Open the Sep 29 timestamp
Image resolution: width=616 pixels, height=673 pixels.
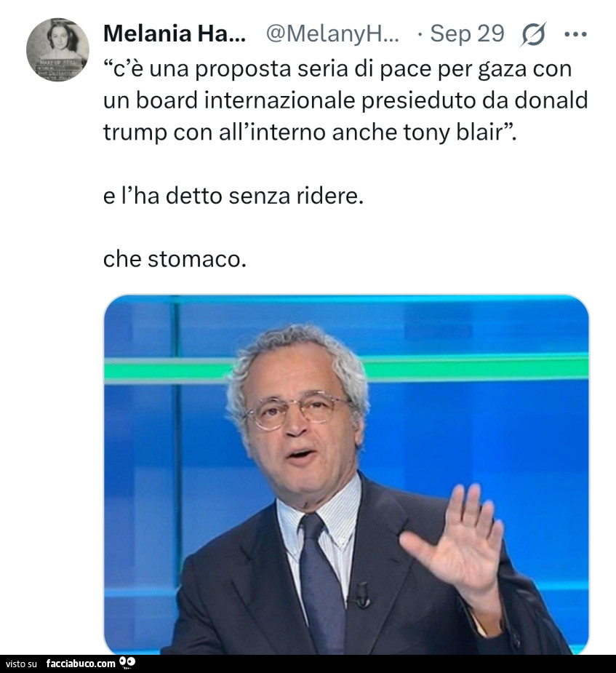[x=467, y=33]
